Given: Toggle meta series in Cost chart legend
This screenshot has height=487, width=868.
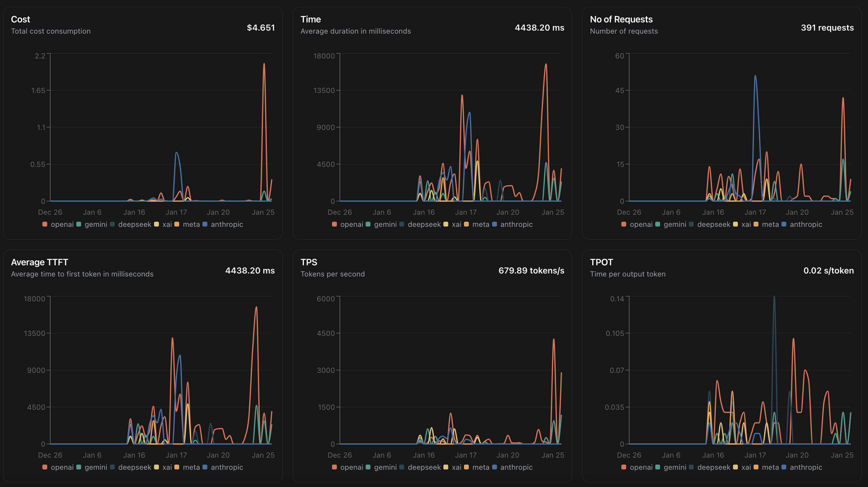Looking at the screenshot, I should (187, 224).
